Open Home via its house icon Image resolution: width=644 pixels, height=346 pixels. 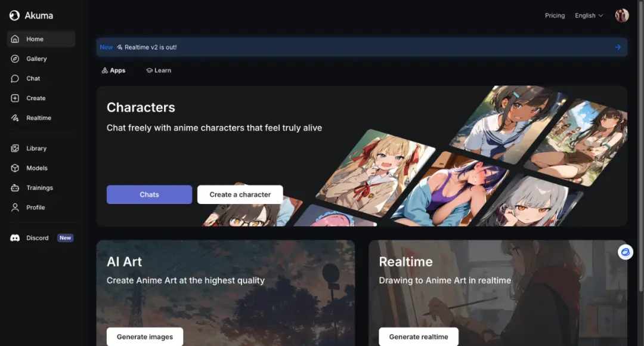point(15,39)
